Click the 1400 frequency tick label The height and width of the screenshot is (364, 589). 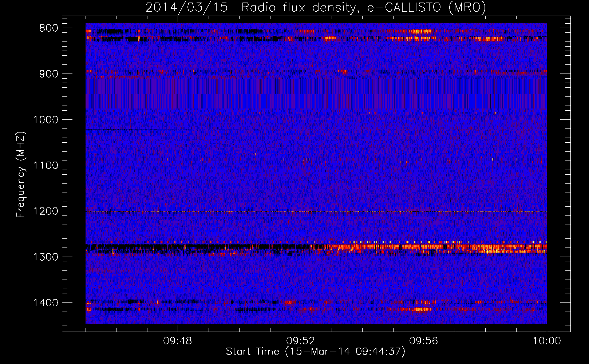[x=46, y=303]
